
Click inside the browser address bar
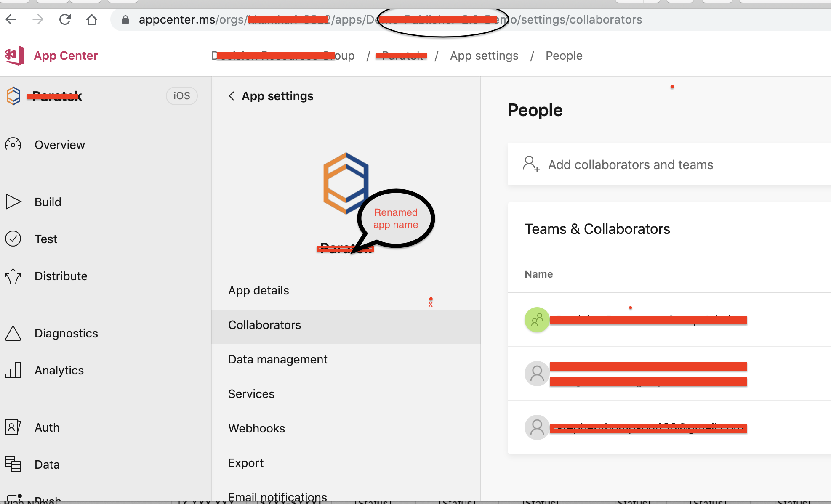[379, 19]
